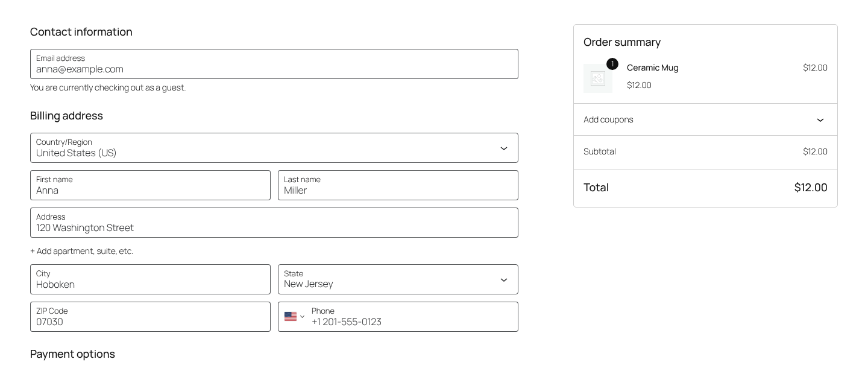This screenshot has height=368, width=868.
Task: Click the Billing address heading
Action: [66, 116]
